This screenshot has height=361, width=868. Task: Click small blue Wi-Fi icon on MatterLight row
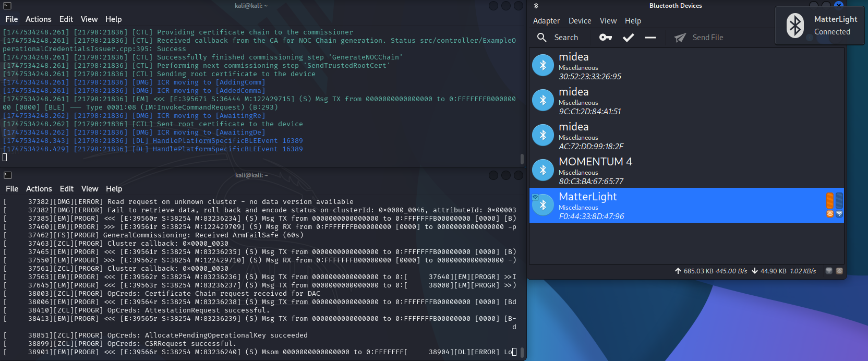[x=839, y=214]
